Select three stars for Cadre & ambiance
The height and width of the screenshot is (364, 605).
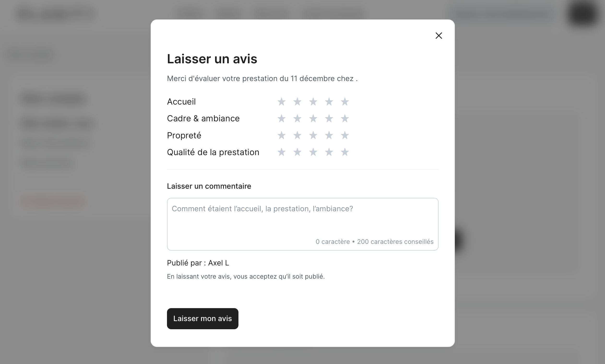pos(313,118)
